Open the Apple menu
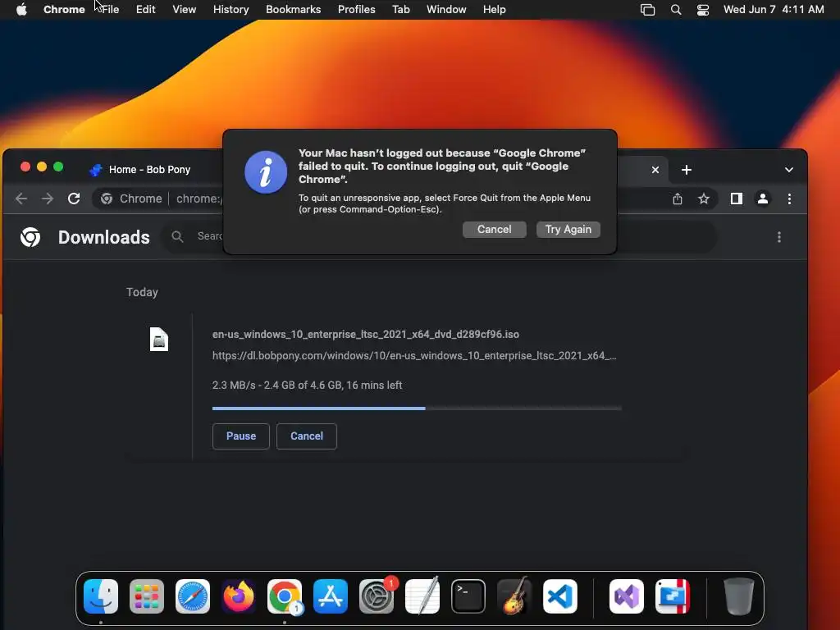Viewport: 840px width, 630px height. click(21, 9)
